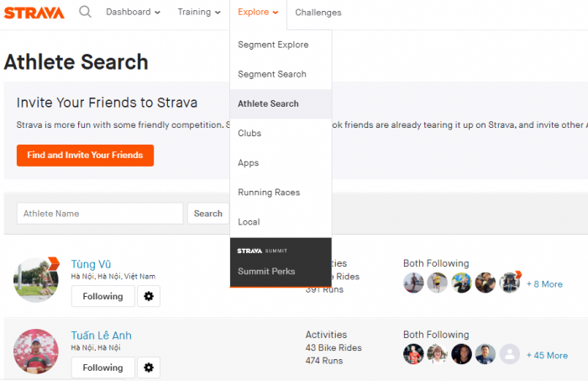Show + 8 More mutual followers

pos(544,284)
